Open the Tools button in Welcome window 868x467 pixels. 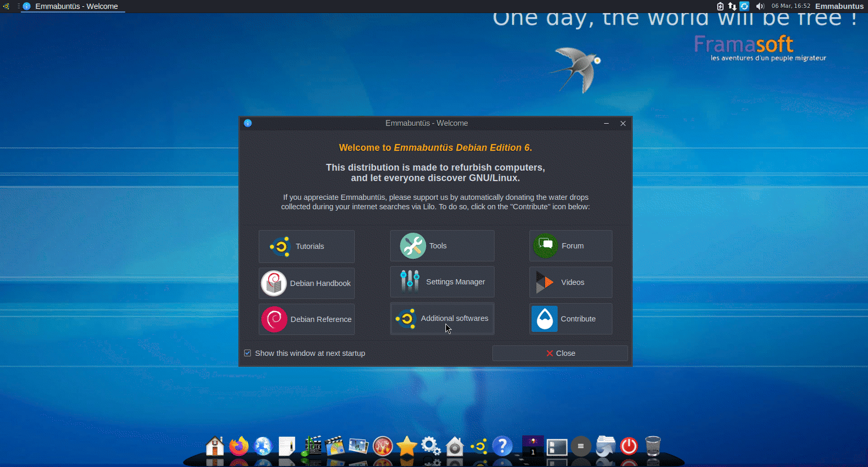click(442, 246)
